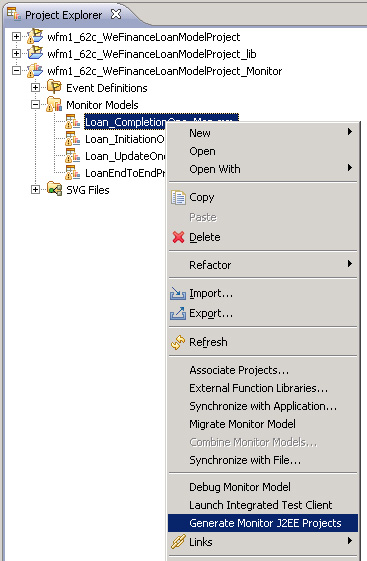This screenshot has height=561, width=367.
Task: Select Event Definitions tree item
Action: tap(107, 88)
